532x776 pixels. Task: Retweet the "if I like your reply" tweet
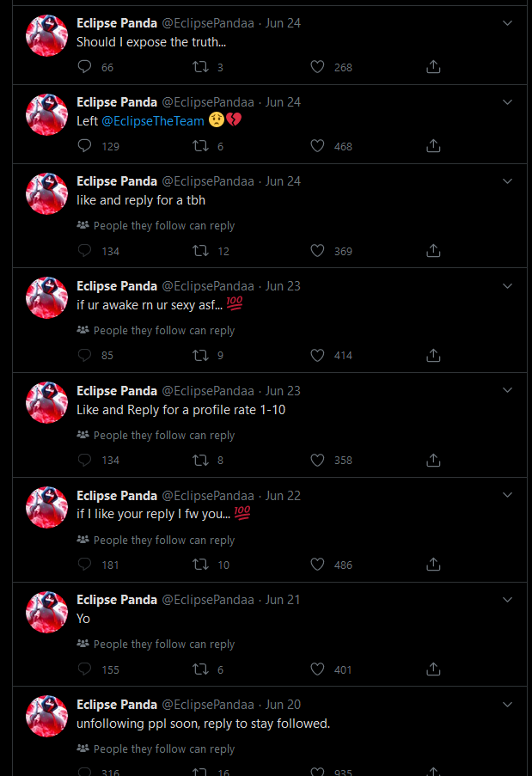point(200,565)
